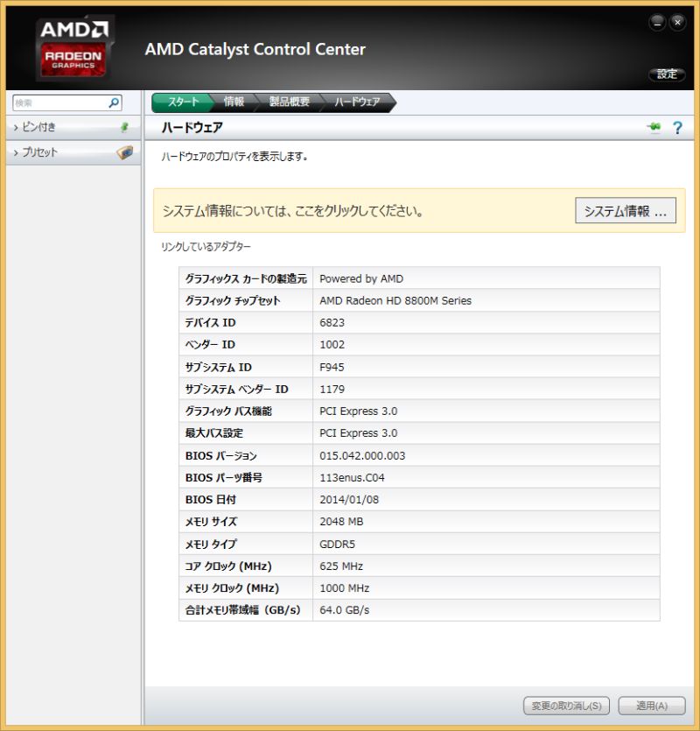
Task: Click the 変更の取り消し(S) button
Action: click(566, 706)
